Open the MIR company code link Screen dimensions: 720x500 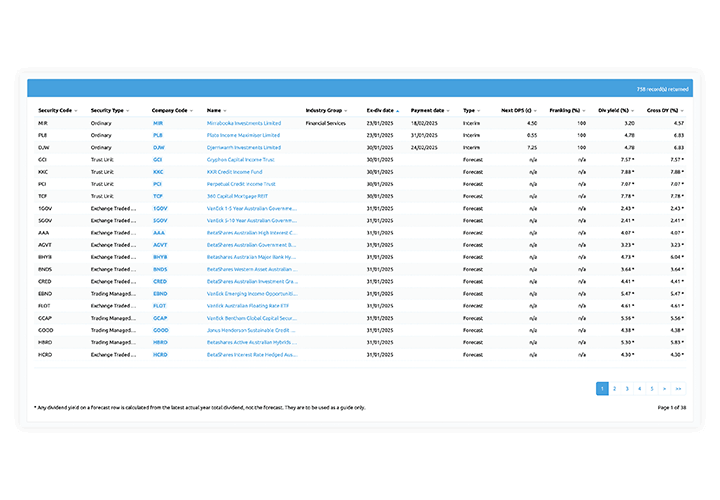point(158,124)
